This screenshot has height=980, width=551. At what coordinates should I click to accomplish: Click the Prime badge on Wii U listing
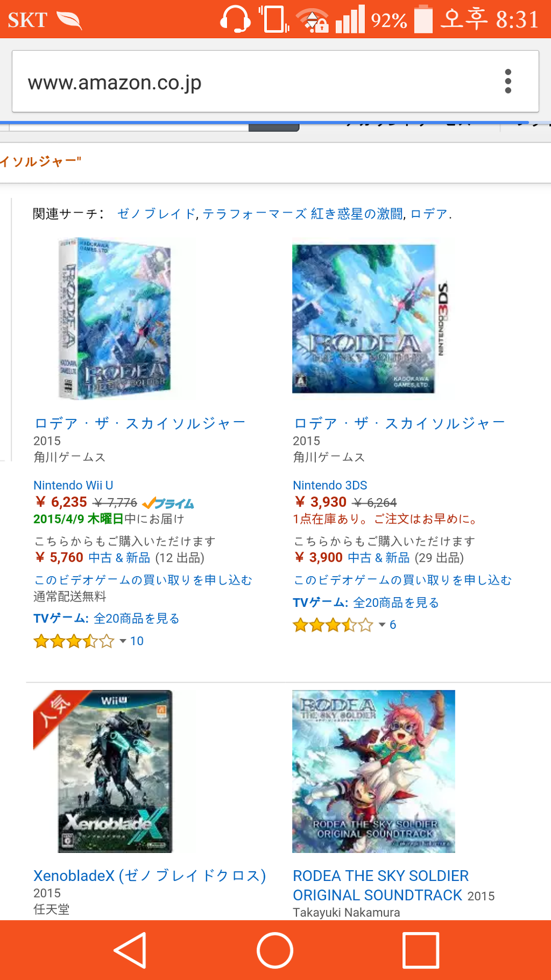(x=168, y=503)
